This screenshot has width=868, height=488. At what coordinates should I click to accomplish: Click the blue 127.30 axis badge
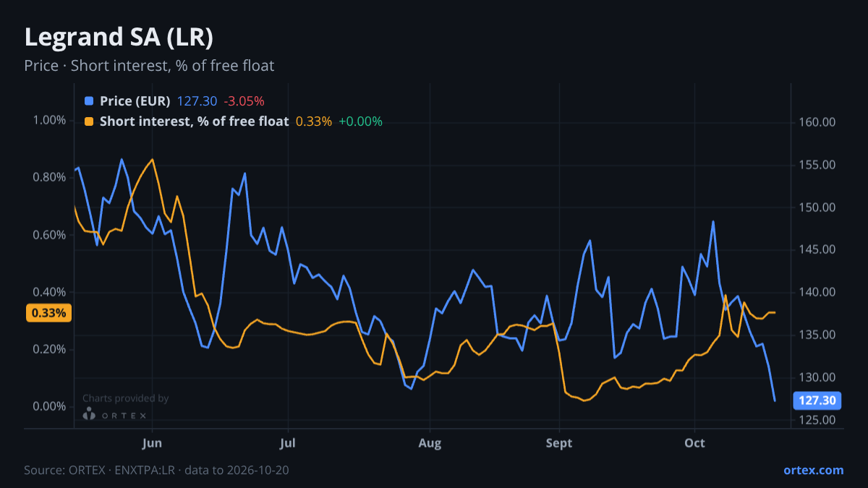tap(817, 401)
